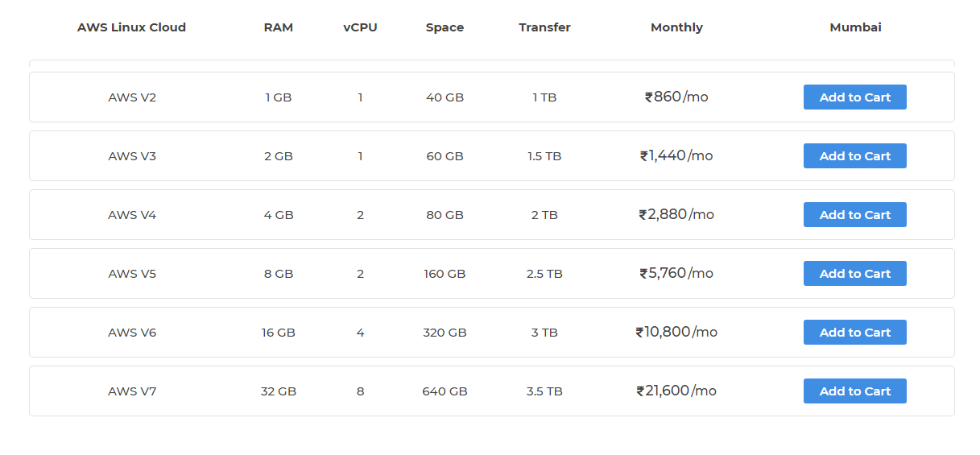Click the Mumbai column header
The height and width of the screenshot is (455, 980).
855,27
